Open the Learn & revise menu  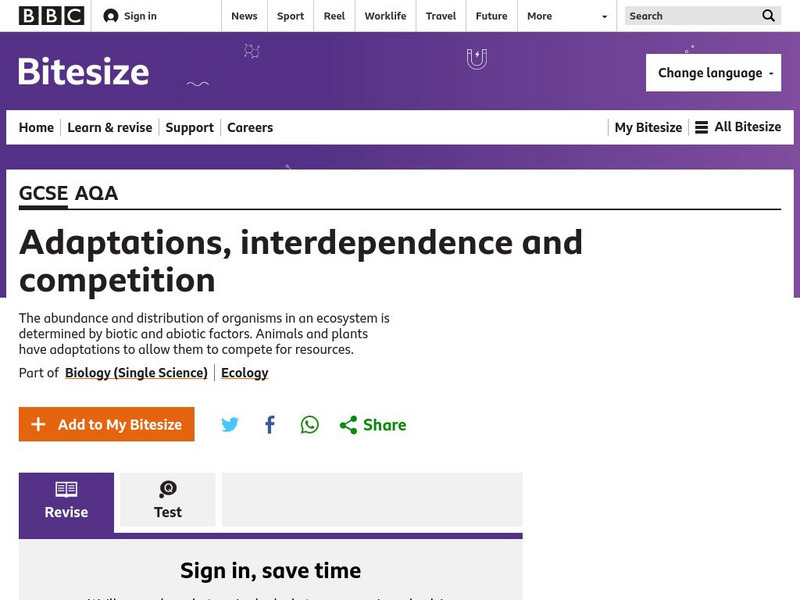click(110, 128)
